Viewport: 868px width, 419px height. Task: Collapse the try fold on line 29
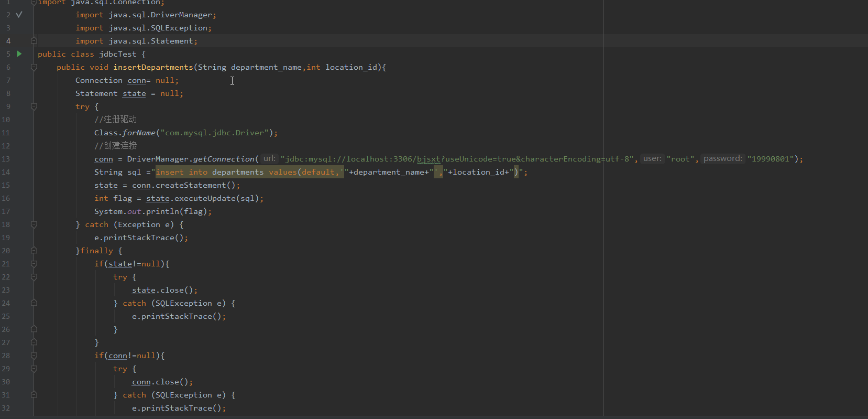point(34,369)
